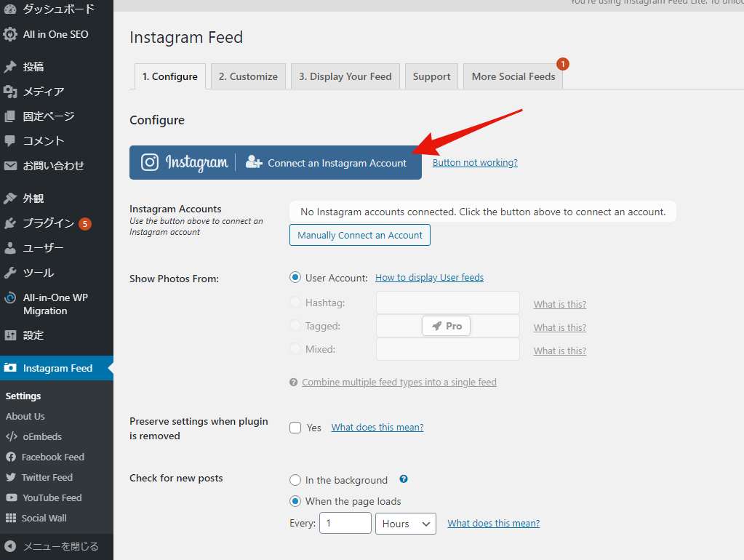The width and height of the screenshot is (744, 560).
Task: Click What does this mean? beside Hours
Action: click(x=494, y=523)
